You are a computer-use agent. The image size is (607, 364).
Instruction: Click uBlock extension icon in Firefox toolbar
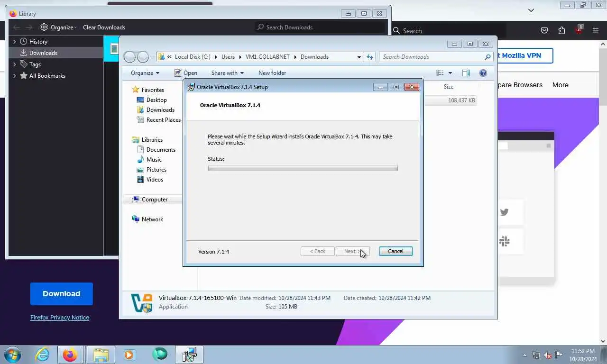[579, 30]
